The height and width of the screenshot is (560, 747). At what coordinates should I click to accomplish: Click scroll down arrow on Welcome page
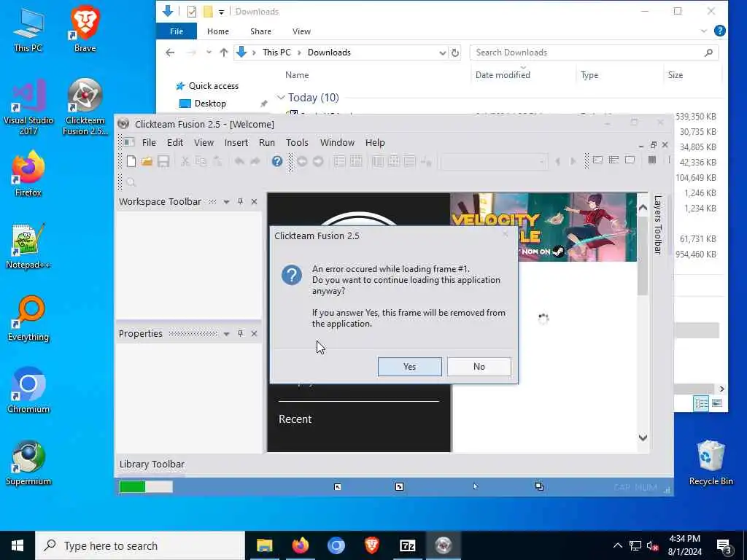point(643,437)
